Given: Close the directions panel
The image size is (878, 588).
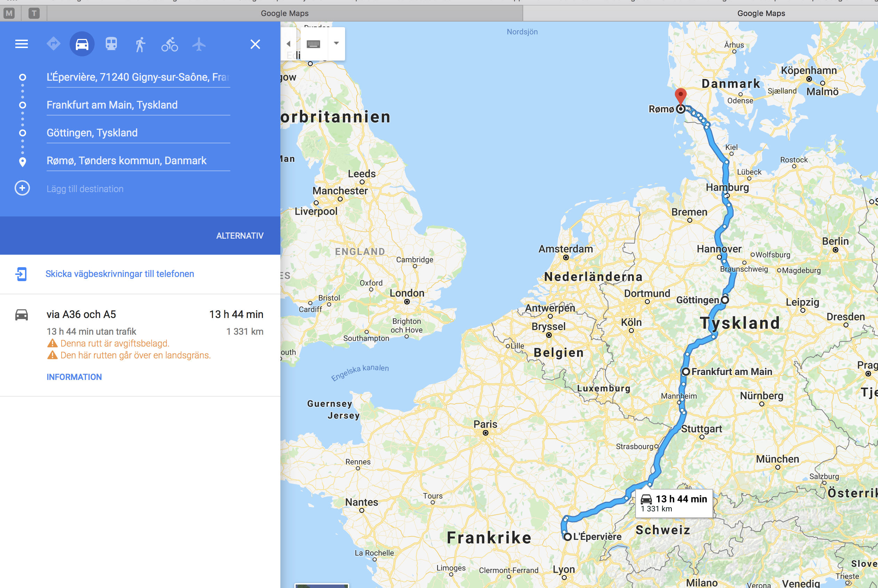Looking at the screenshot, I should [x=255, y=44].
